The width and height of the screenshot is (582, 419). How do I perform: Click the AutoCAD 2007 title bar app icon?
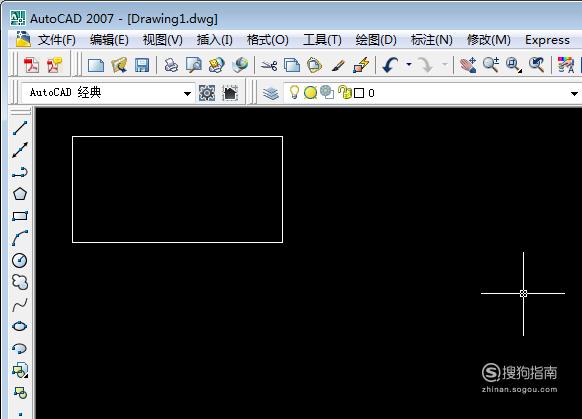[18, 18]
